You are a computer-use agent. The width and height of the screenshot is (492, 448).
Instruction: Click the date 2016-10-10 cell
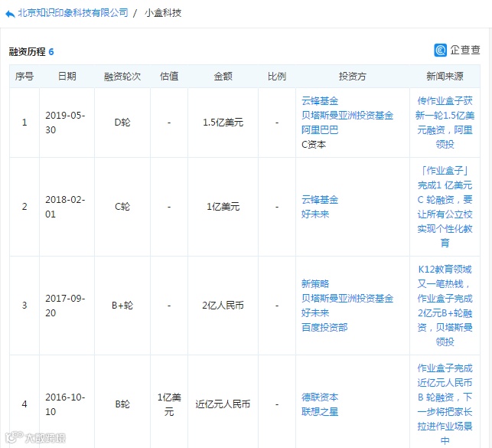(65, 404)
